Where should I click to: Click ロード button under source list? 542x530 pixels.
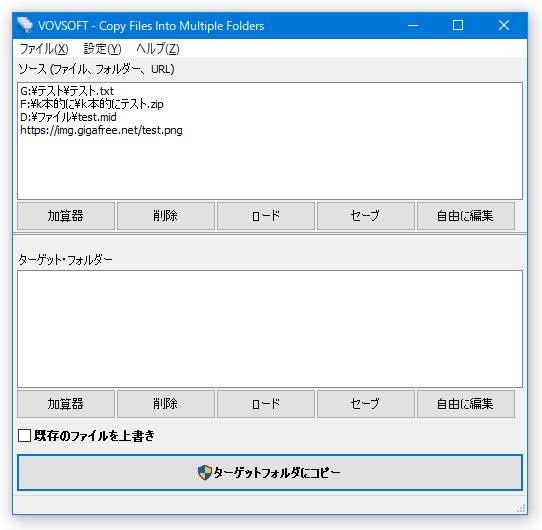tap(266, 216)
